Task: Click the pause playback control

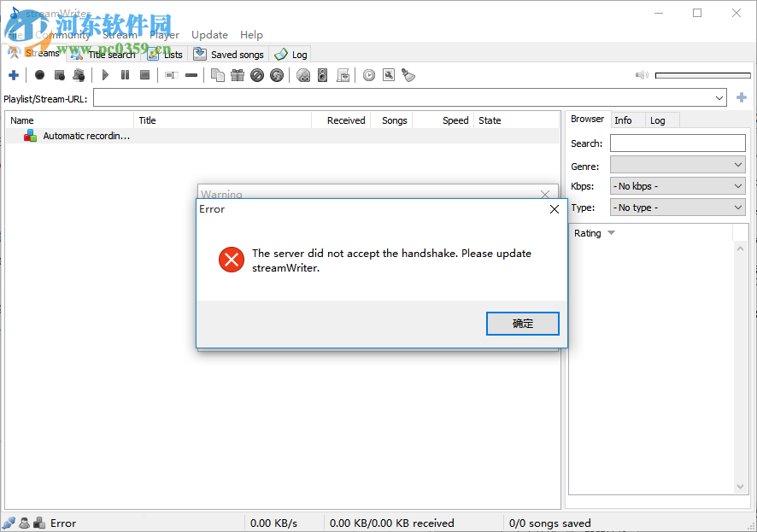Action: coord(125,74)
